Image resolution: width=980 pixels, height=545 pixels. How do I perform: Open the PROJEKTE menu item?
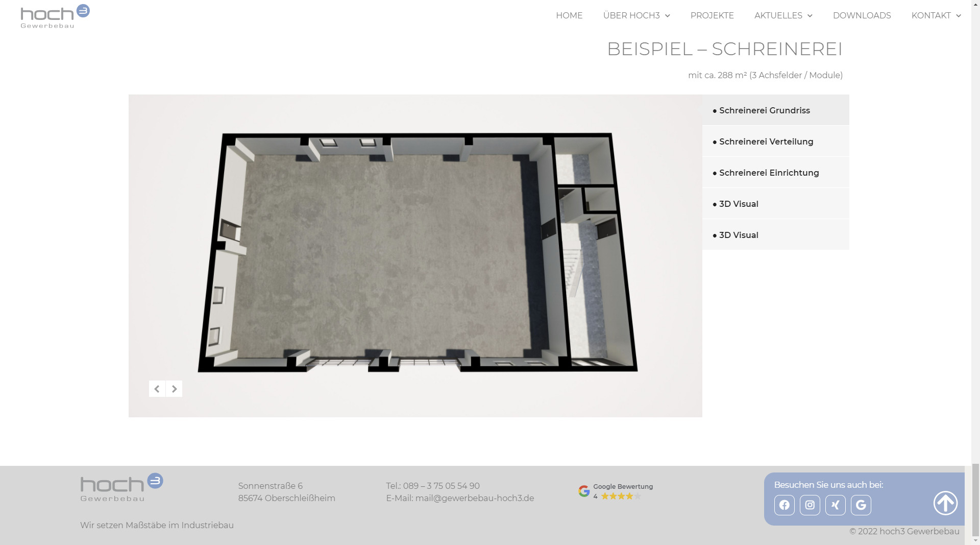pyautogui.click(x=712, y=15)
